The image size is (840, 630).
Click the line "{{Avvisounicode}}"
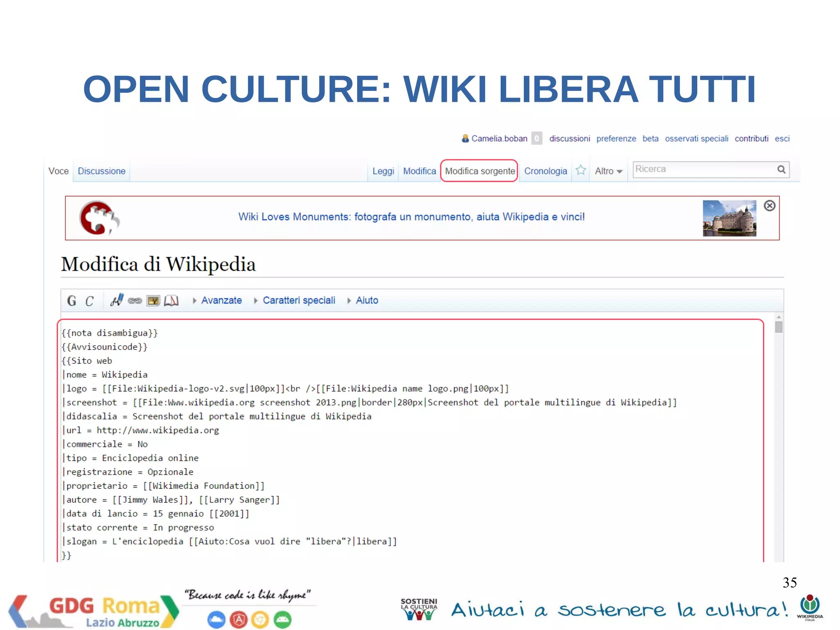(105, 347)
